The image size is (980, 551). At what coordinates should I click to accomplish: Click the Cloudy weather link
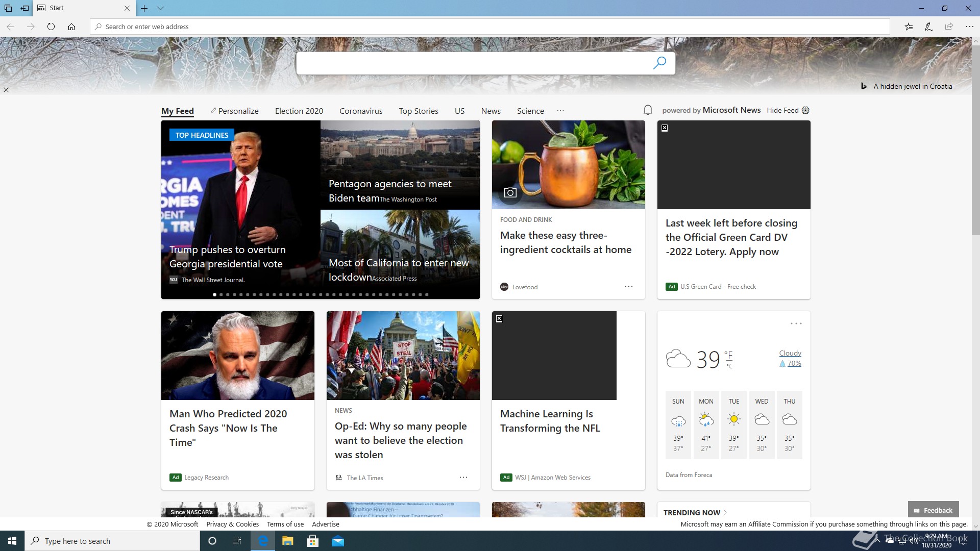790,353
